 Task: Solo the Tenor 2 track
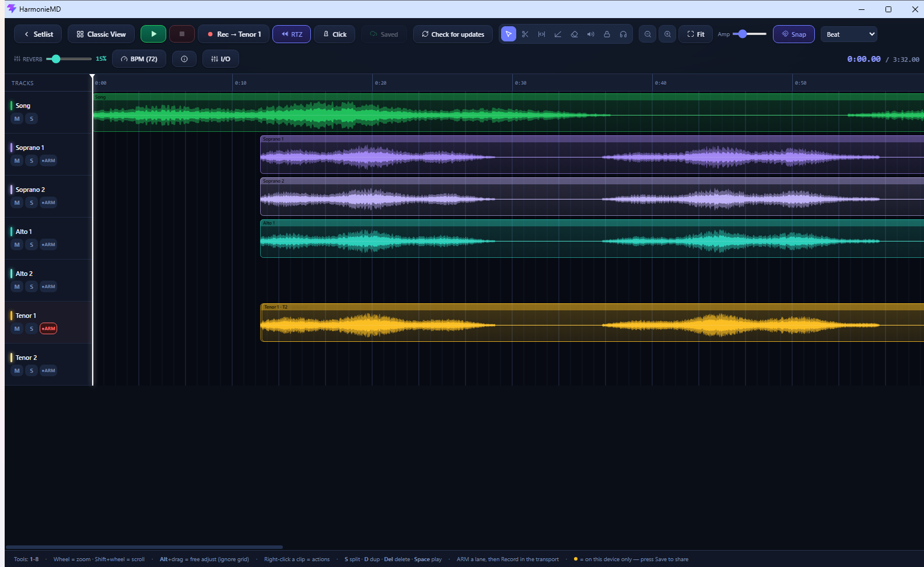point(32,370)
